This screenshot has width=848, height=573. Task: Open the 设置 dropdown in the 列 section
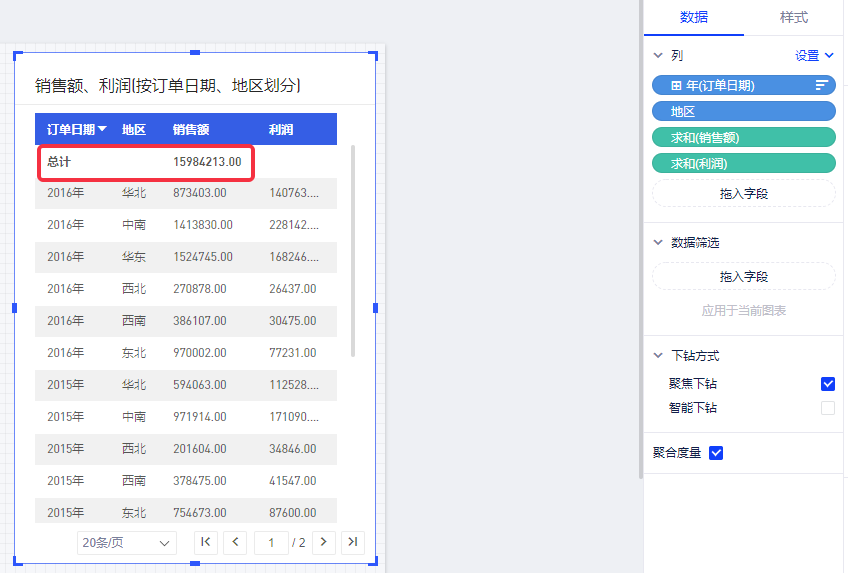814,56
